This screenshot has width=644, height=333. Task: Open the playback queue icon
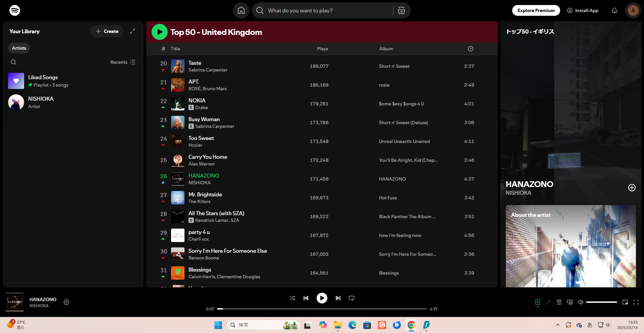[559, 302]
